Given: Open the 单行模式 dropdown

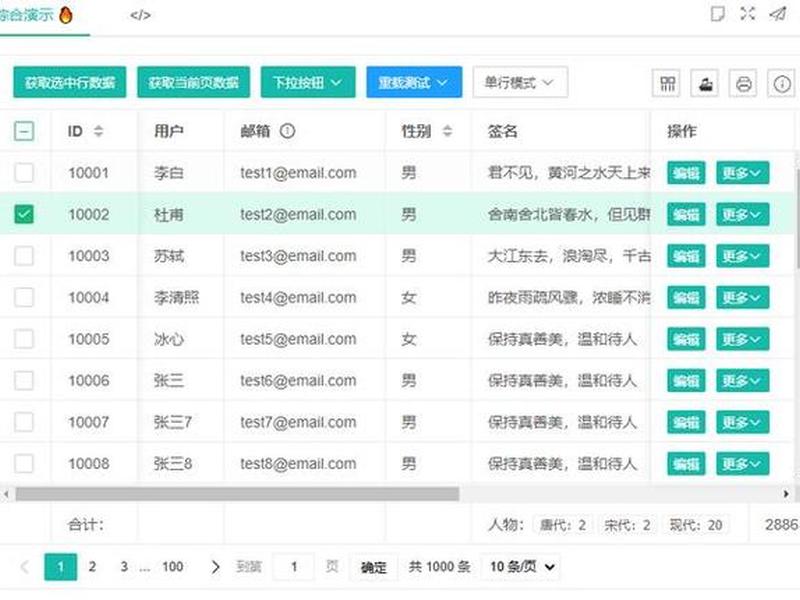Looking at the screenshot, I should (520, 82).
